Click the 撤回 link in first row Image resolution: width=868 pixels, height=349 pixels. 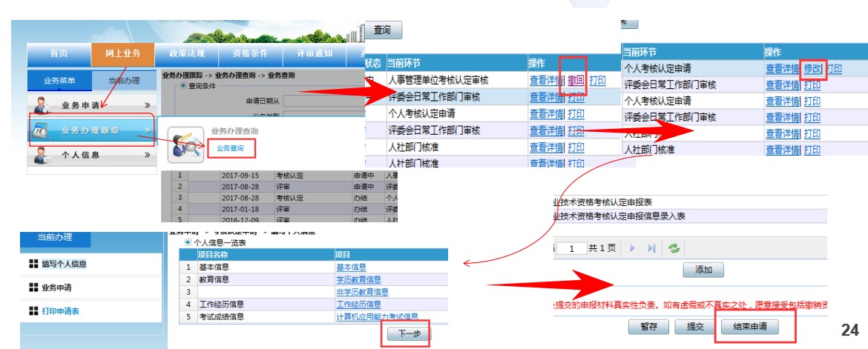pyautogui.click(x=576, y=80)
